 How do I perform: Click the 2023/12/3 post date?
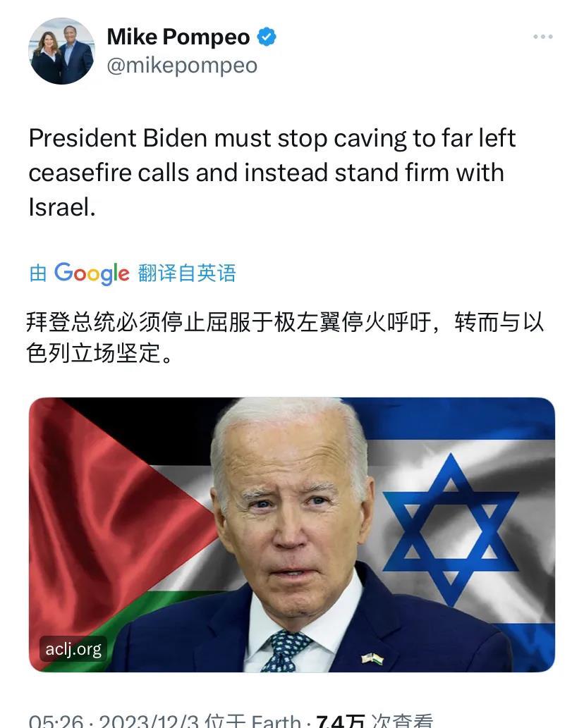pos(148,722)
